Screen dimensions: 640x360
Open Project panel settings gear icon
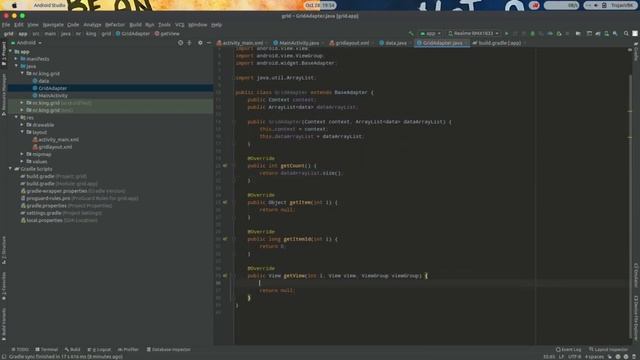click(200, 42)
